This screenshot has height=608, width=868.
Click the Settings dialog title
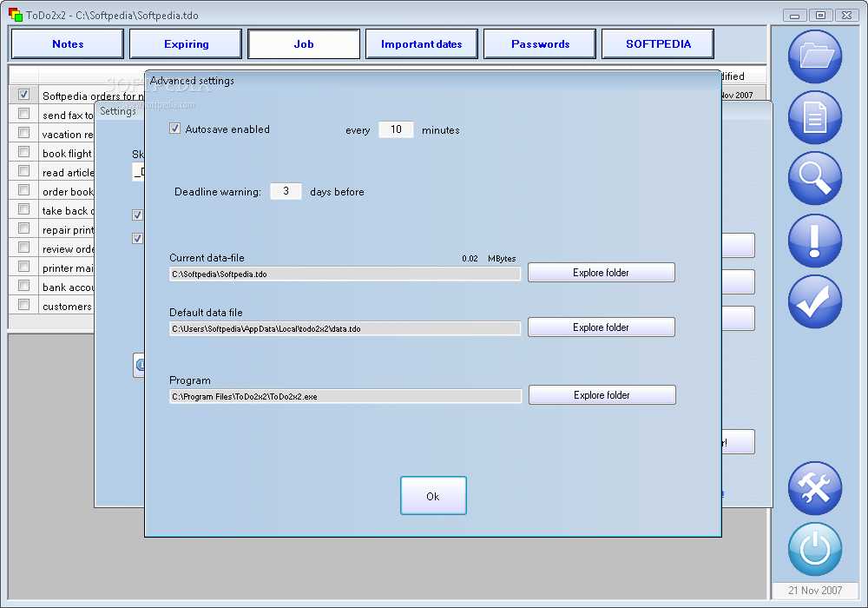click(118, 111)
